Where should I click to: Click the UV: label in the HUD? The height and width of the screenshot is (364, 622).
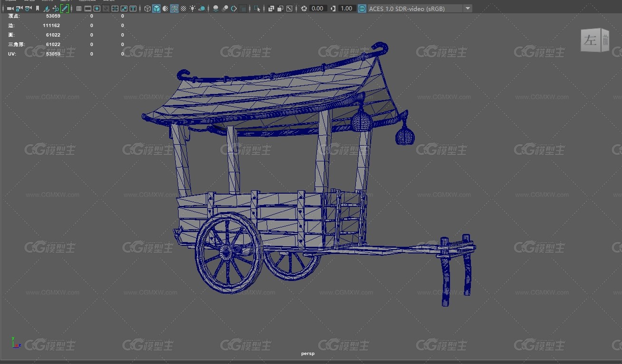click(x=12, y=54)
